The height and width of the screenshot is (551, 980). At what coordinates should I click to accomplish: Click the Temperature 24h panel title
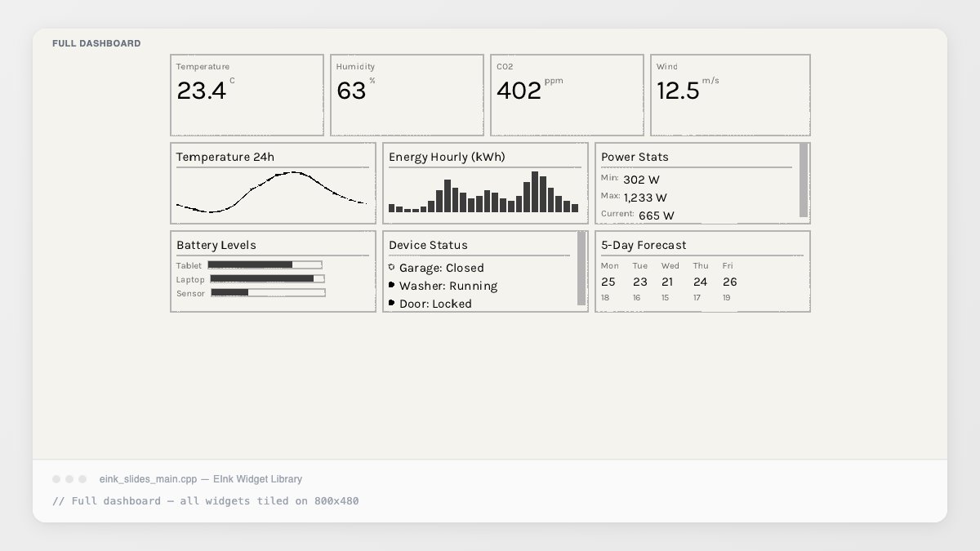coord(225,157)
